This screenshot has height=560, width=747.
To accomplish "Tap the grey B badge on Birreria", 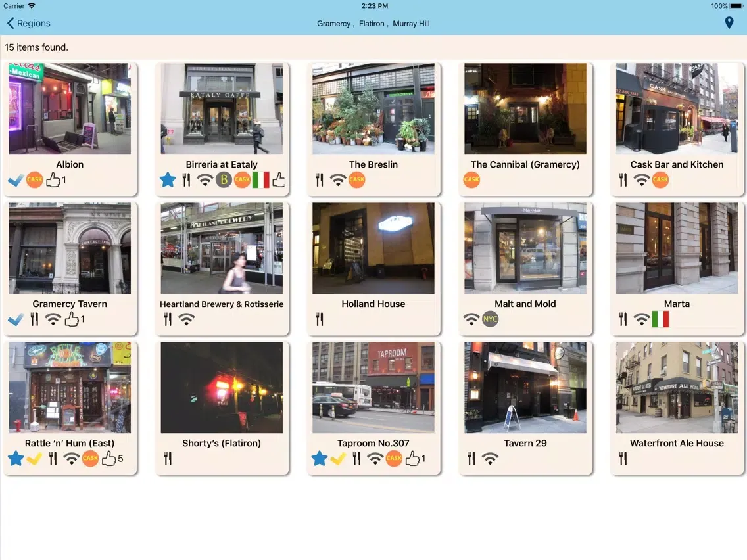I will click(x=224, y=180).
